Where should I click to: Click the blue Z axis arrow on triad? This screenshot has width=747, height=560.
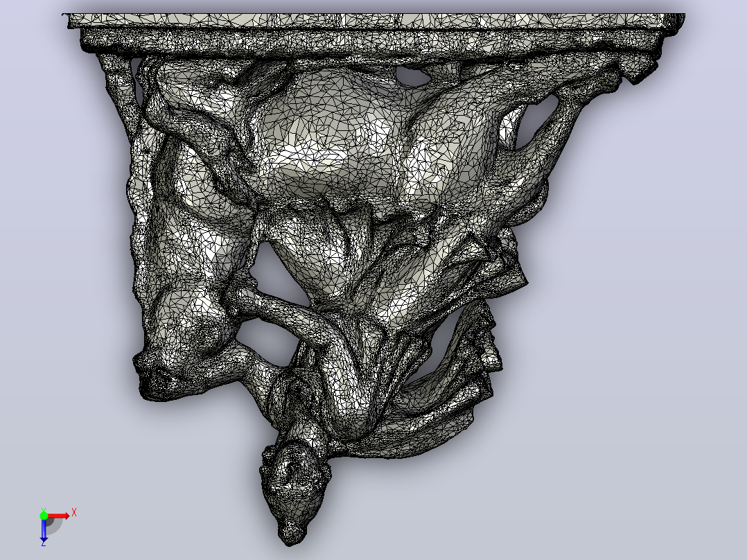click(x=44, y=530)
